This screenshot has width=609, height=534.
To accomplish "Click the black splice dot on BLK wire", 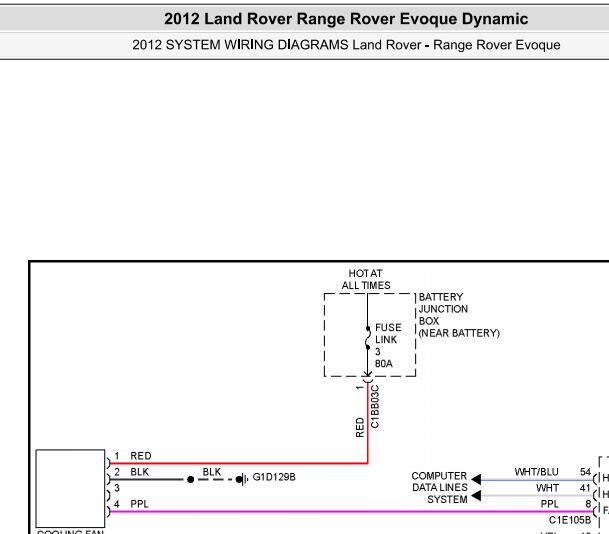I will [191, 479].
